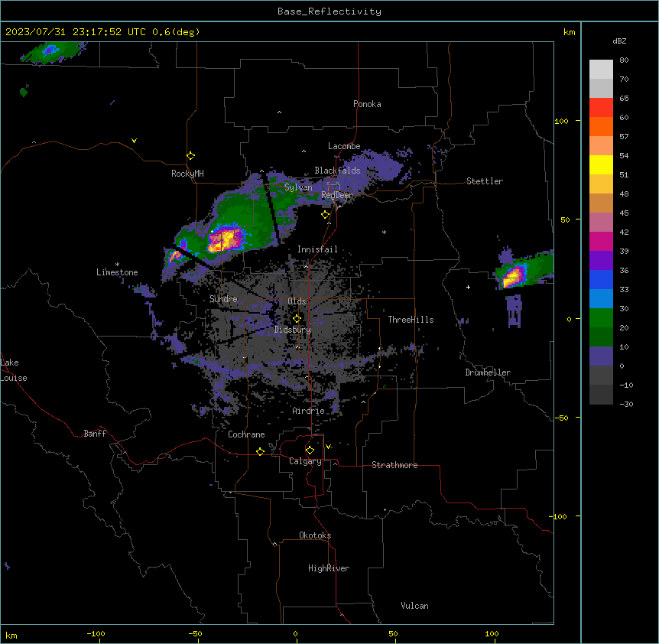Image resolution: width=659 pixels, height=644 pixels.
Task: Select the slate blue 0-10 dBZ legend swatch
Action: [x=601, y=356]
